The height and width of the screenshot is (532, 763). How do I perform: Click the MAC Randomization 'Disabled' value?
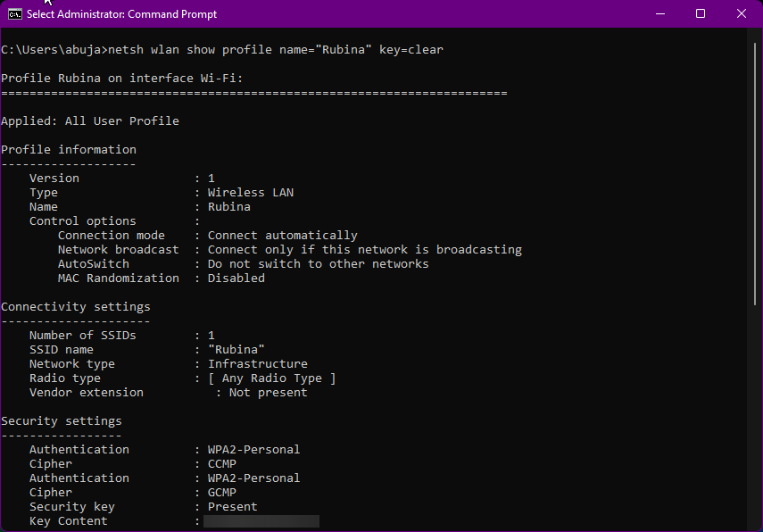click(236, 278)
